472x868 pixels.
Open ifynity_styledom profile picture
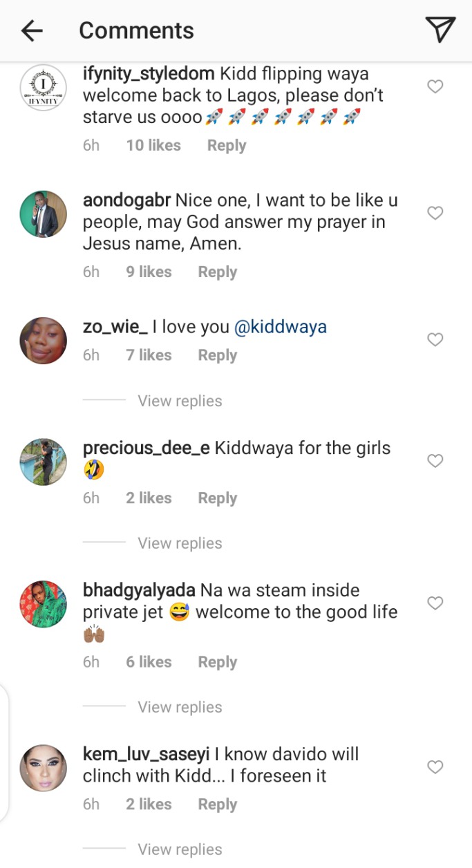[x=43, y=88]
